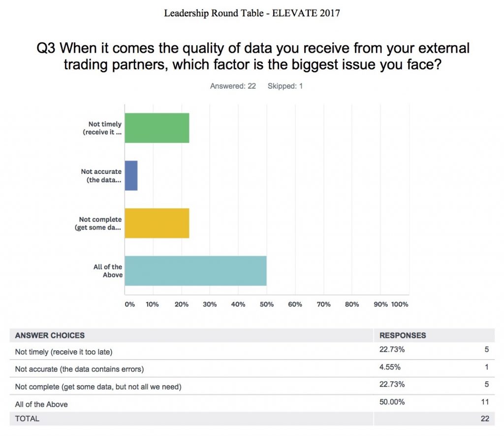Click the teal All of the Above bar
This screenshot has width=504, height=436.
[195, 271]
